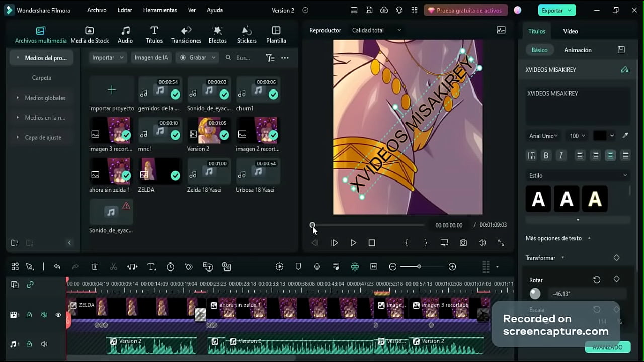The width and height of the screenshot is (644, 362).
Task: Click the rotation value field -46.13°
Action: point(588,294)
